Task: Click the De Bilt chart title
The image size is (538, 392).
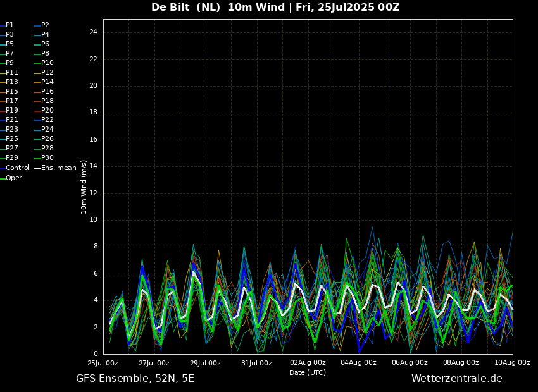Action: coord(275,8)
